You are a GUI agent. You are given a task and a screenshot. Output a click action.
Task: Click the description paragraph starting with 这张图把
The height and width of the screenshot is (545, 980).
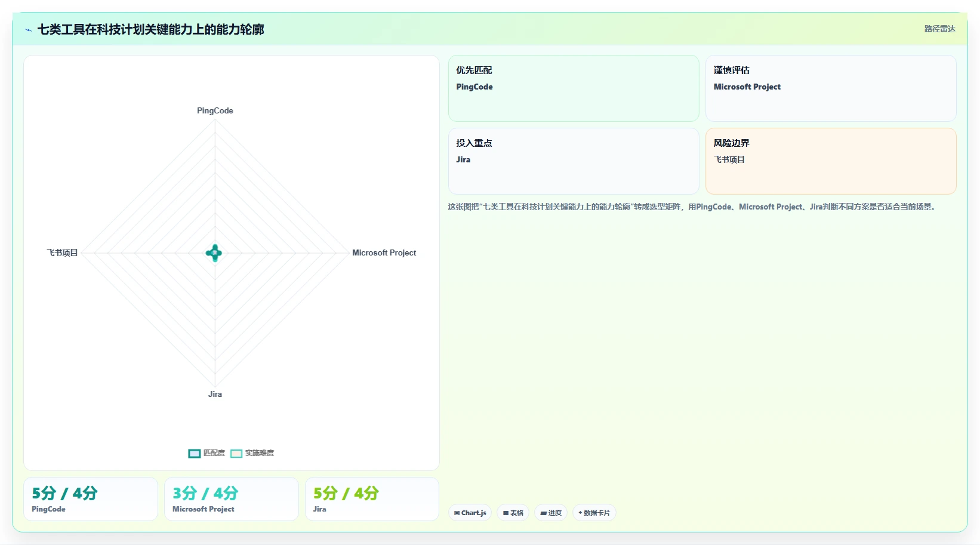(693, 207)
